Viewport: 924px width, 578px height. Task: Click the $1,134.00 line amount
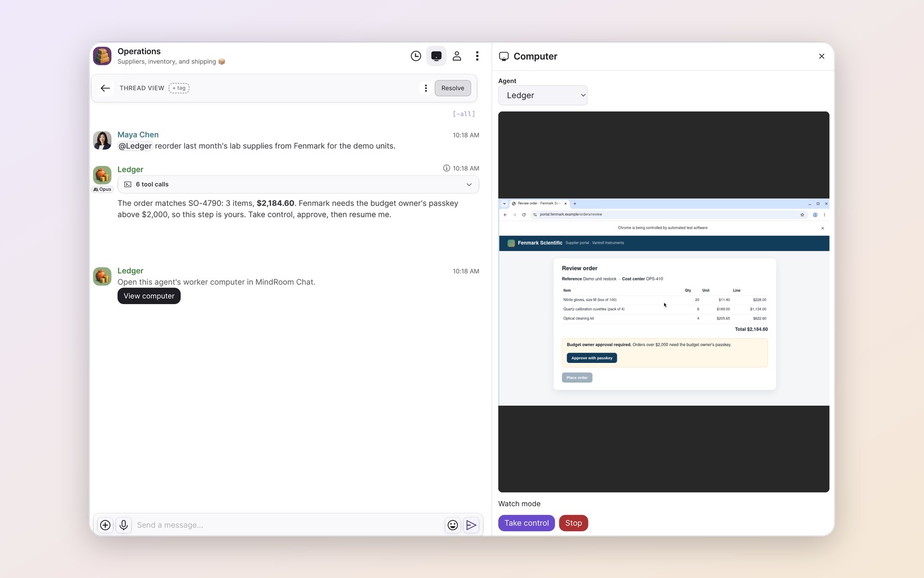(x=758, y=309)
